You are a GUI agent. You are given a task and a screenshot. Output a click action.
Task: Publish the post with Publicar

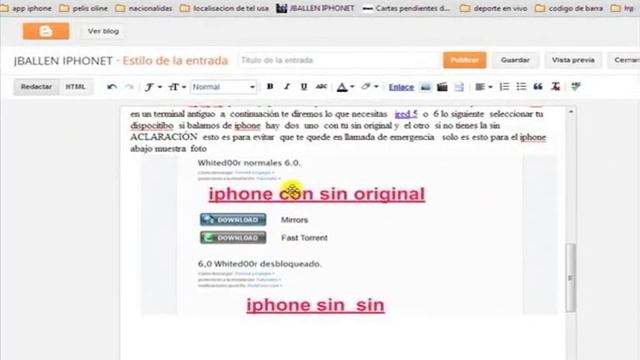pyautogui.click(x=464, y=60)
